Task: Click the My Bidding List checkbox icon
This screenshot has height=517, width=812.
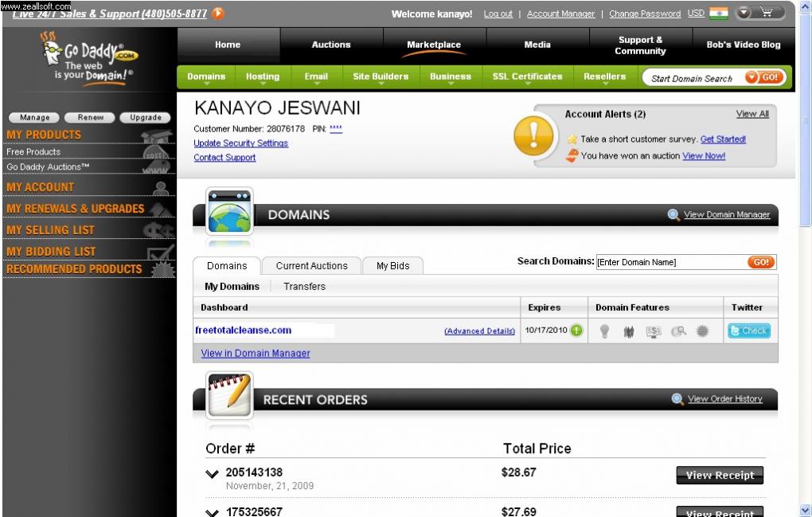Action: [160, 252]
